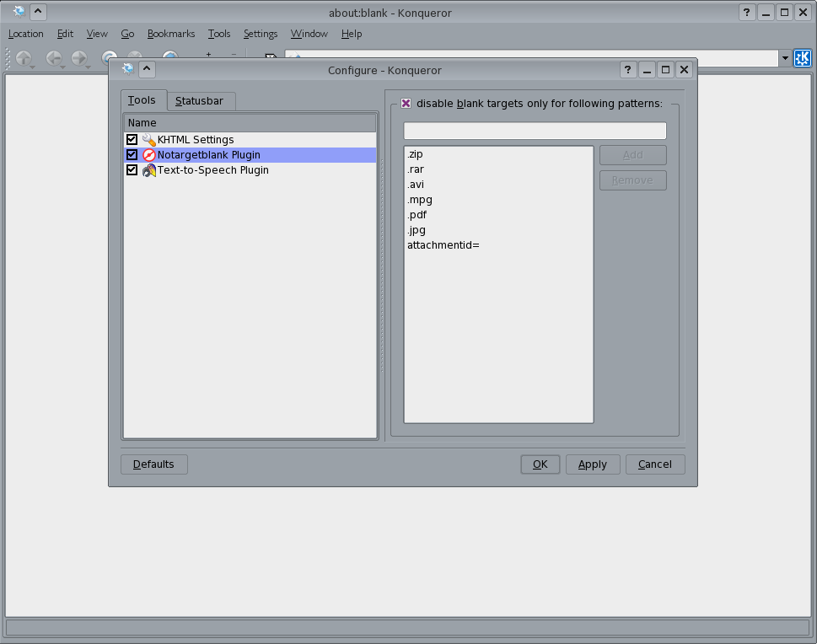Click the Cancel button
The image size is (817, 644).
pyautogui.click(x=655, y=464)
